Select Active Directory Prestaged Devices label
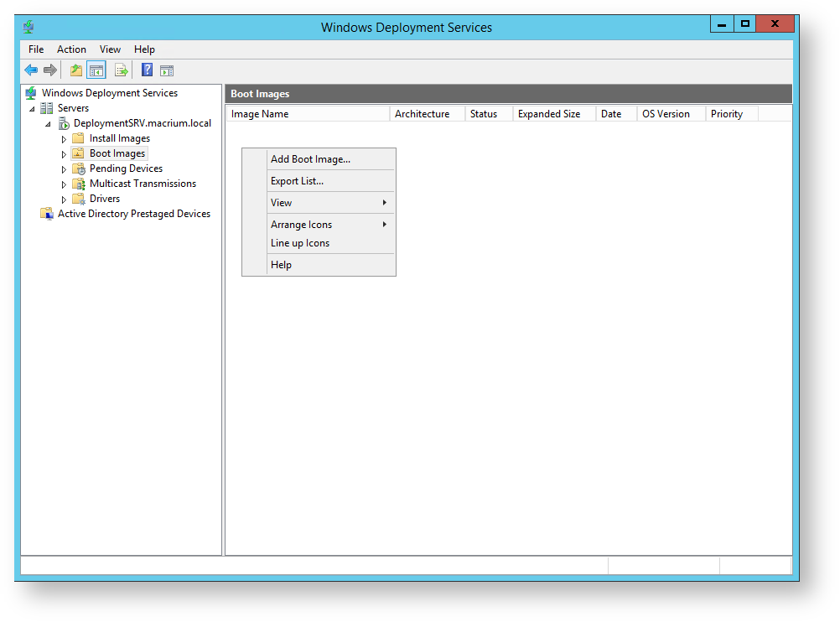 click(x=134, y=214)
